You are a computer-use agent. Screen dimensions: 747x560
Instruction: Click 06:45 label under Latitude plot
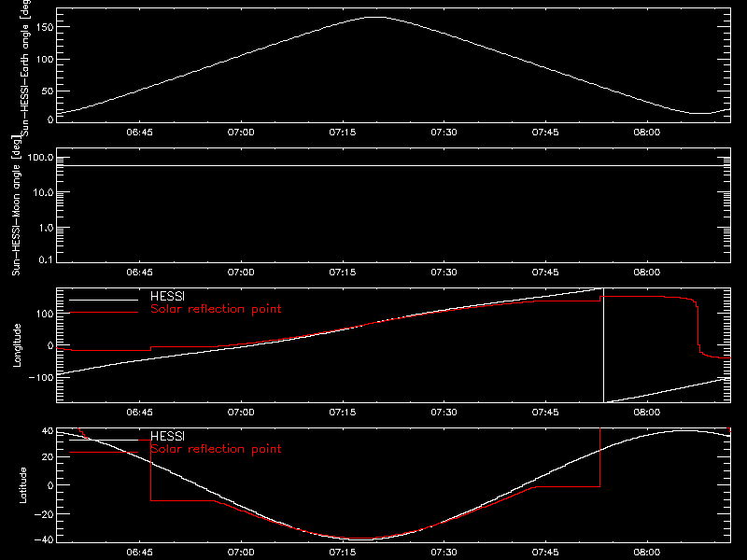(x=139, y=553)
